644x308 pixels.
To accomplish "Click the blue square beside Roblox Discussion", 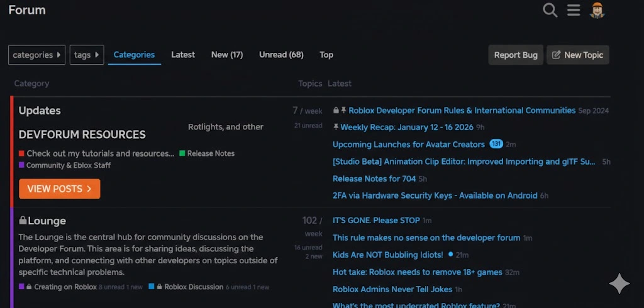I will (x=152, y=287).
